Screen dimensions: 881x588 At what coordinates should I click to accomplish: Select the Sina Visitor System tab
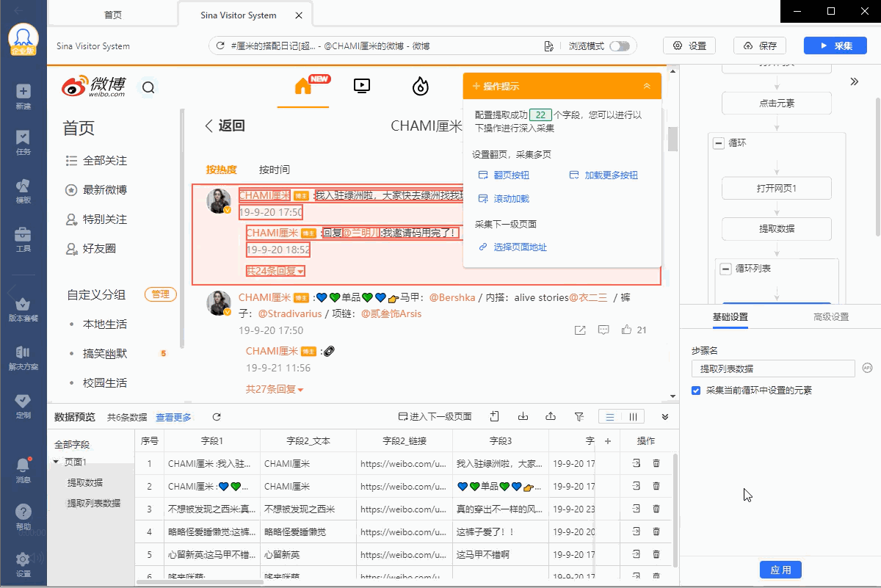(x=239, y=15)
